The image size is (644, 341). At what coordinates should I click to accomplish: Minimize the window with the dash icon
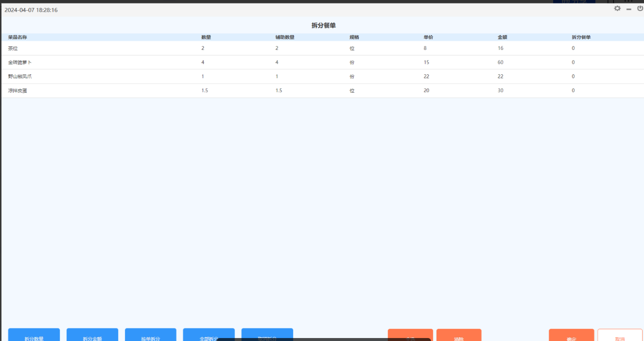tap(629, 9)
